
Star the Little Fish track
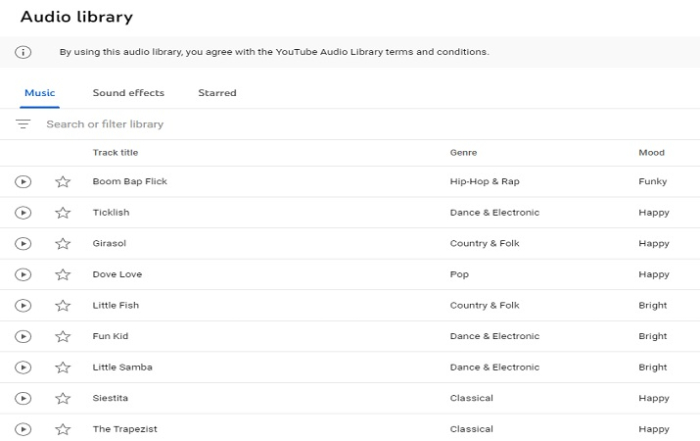tap(63, 306)
